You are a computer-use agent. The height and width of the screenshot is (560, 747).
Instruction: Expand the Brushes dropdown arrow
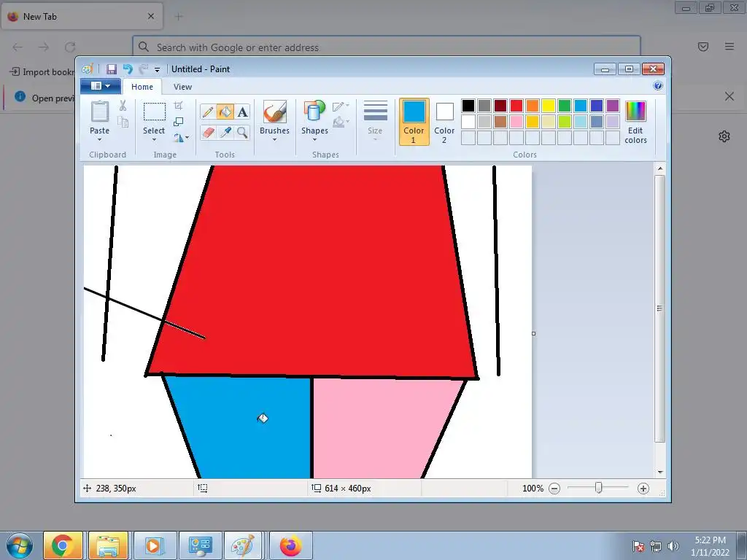point(274,140)
